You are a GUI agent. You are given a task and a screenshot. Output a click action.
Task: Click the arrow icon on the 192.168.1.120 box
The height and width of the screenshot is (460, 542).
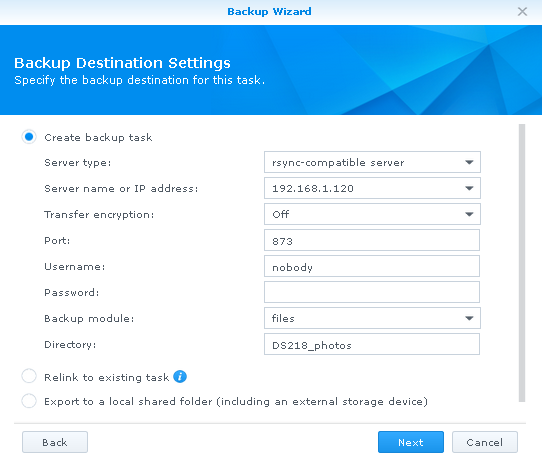coord(469,188)
